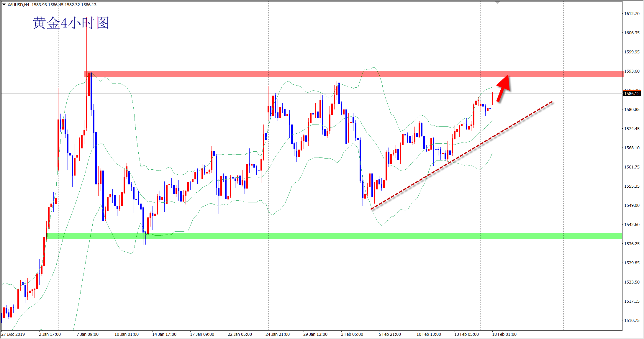This screenshot has width=644, height=339.
Task: Click the 27 Dec 2019 date label
Action: click(x=13, y=334)
